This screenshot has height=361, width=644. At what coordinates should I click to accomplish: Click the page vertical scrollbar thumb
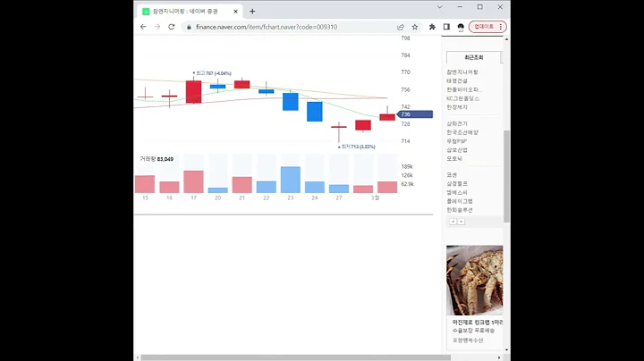point(507,176)
